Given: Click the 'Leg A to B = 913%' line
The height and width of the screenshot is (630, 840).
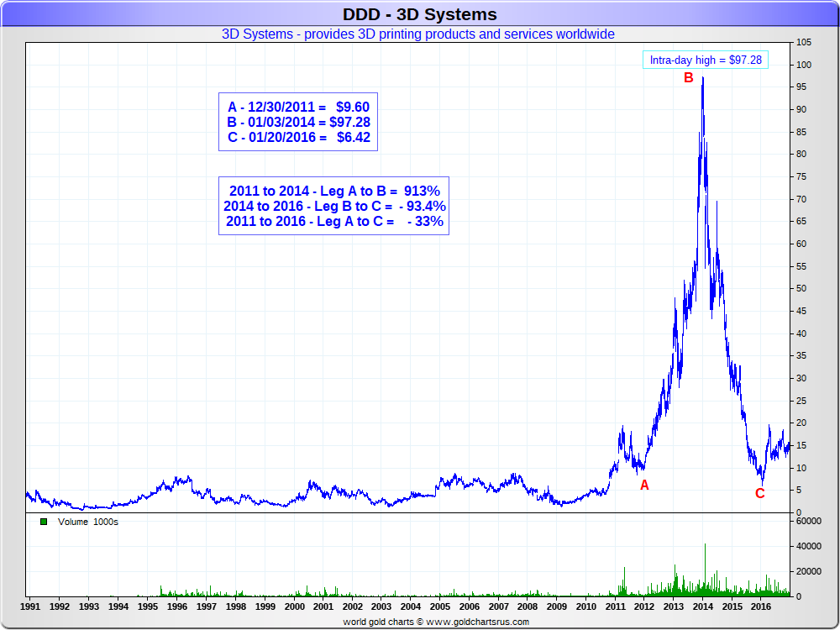Looking at the screenshot, I should 333,192.
